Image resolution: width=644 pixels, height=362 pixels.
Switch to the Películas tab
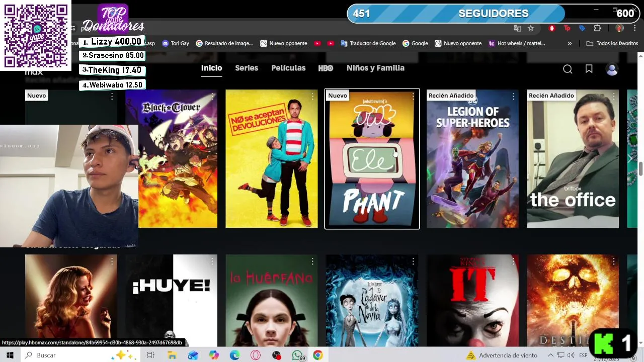click(288, 68)
